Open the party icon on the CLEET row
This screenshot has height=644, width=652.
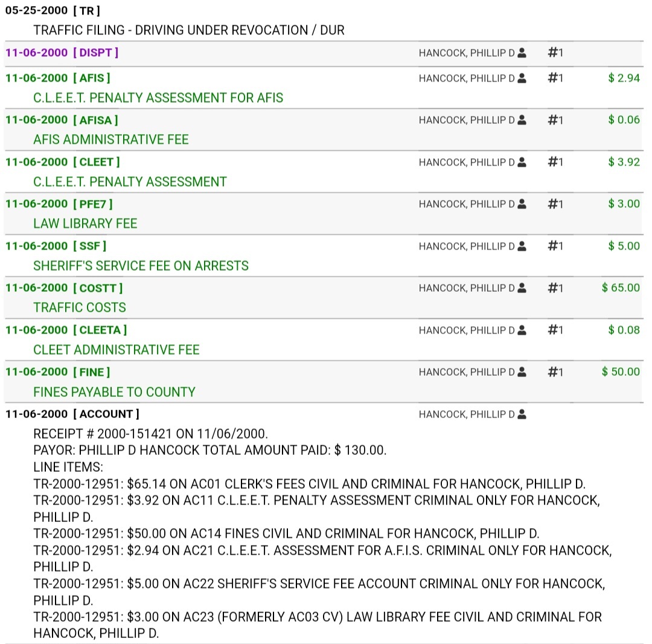[522, 162]
